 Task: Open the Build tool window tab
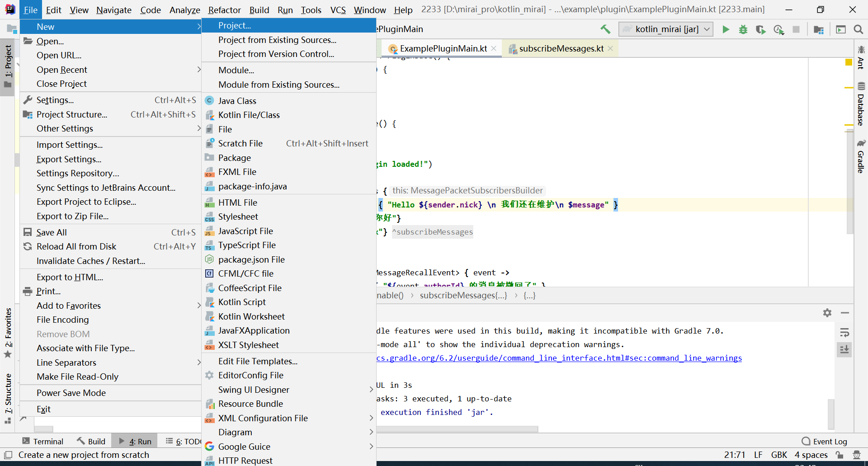(91, 442)
